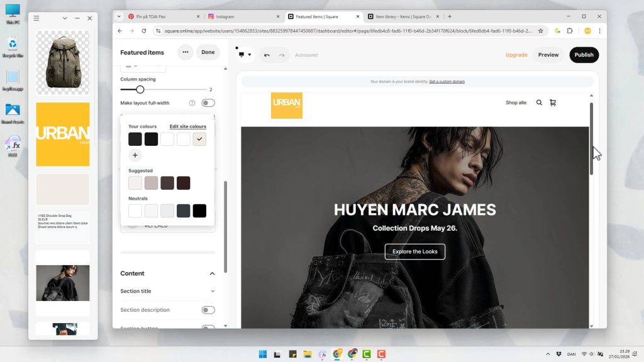Expand the Section title option
Image resolution: width=644 pixels, height=362 pixels.
pos(212,291)
